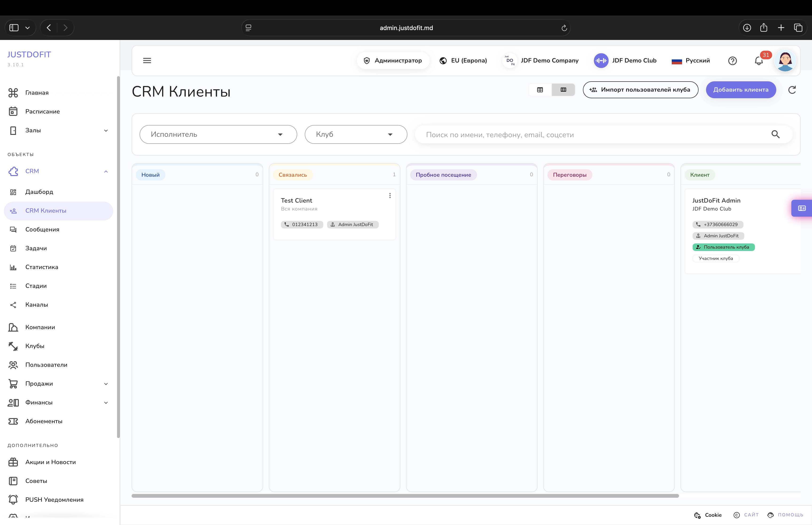Expand the Финансы sidebar section
The image size is (812, 525).
tap(106, 403)
